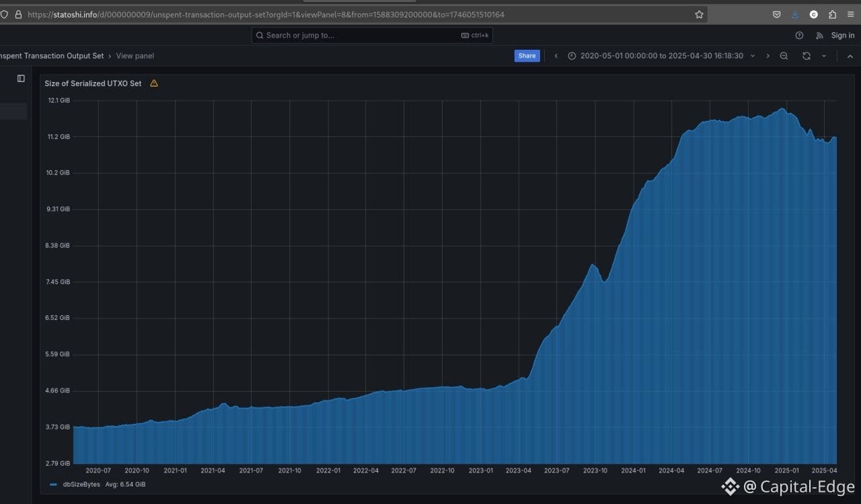Open the browser downloads panel
The image size is (861, 504).
[795, 14]
